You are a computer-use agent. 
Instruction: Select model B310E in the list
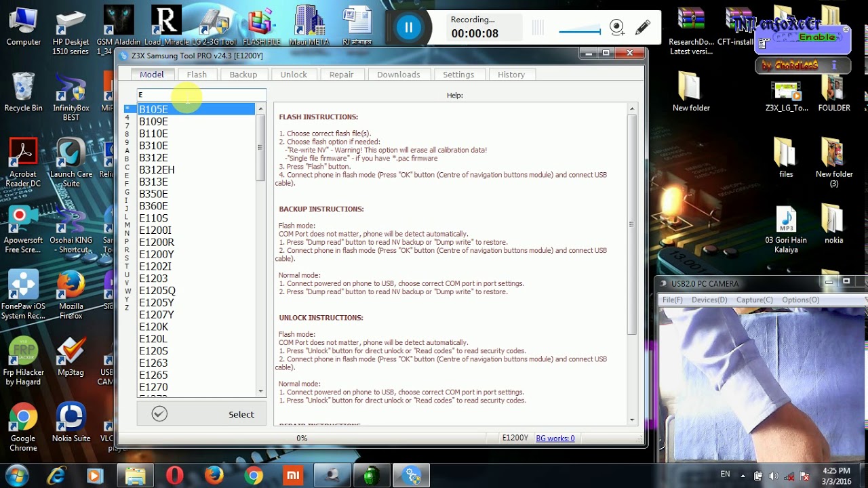(197, 146)
